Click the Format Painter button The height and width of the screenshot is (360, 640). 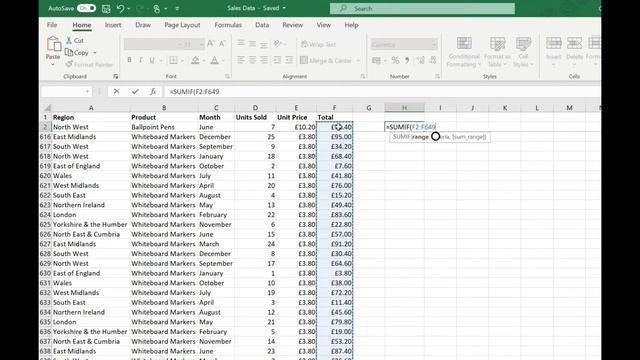[89, 64]
